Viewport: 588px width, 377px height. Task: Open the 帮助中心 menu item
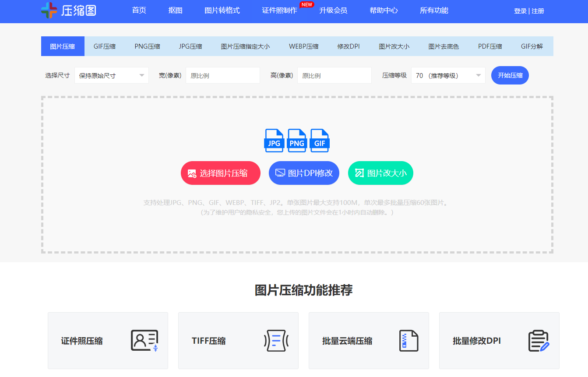(384, 11)
